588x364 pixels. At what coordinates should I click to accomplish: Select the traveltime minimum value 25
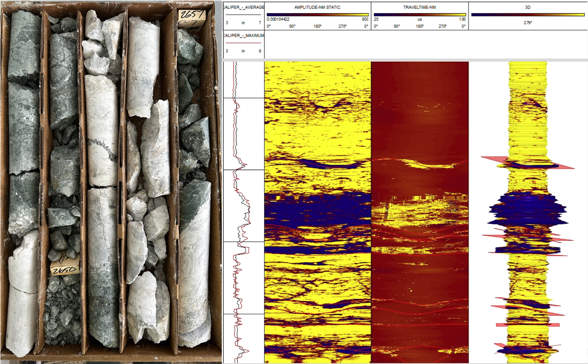tap(376, 19)
